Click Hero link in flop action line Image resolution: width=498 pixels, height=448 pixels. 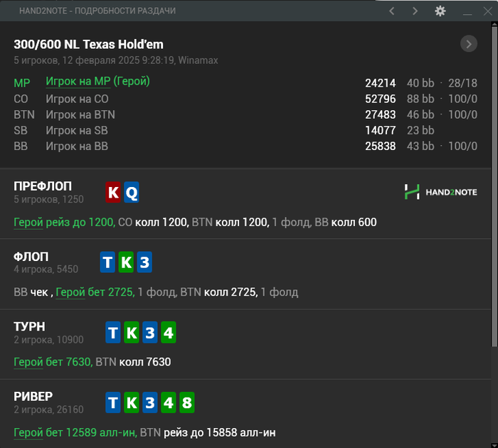70,292
